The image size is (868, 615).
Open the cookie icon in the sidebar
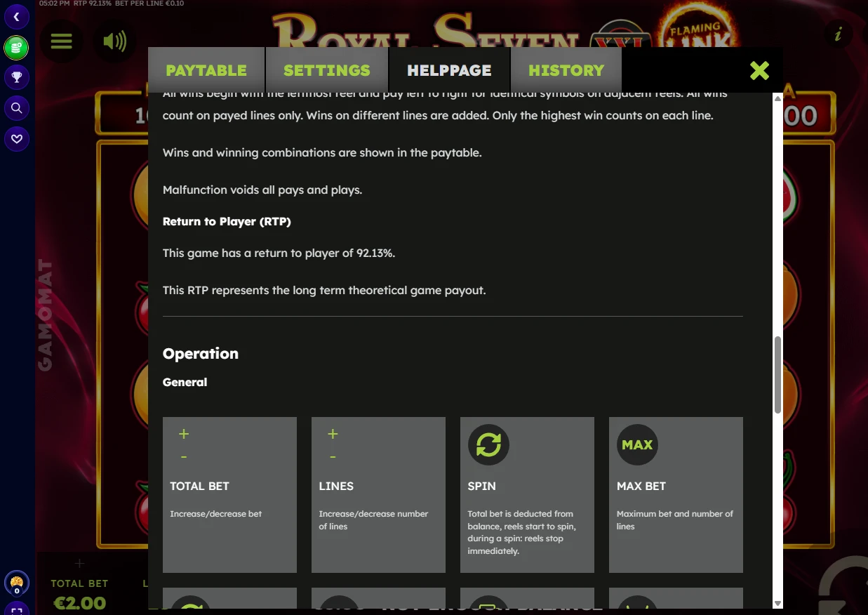16,583
